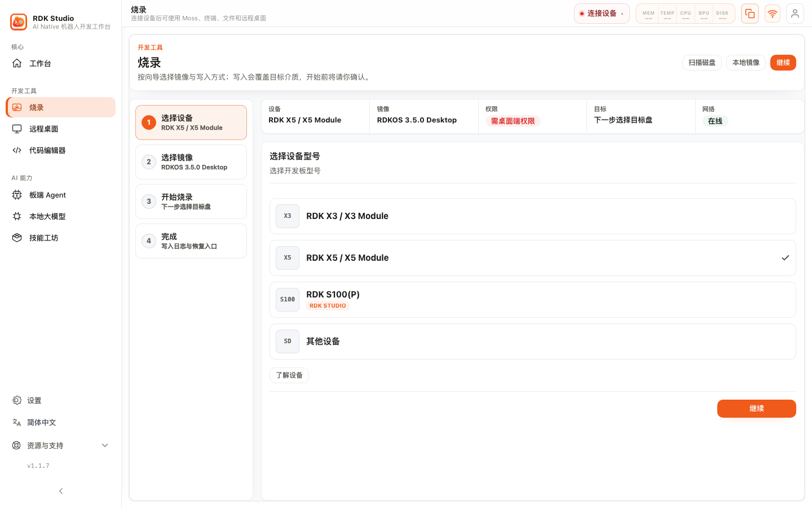Viewport: 812px width, 508px height.
Task: Click the 在线 network status badge
Action: 716,121
